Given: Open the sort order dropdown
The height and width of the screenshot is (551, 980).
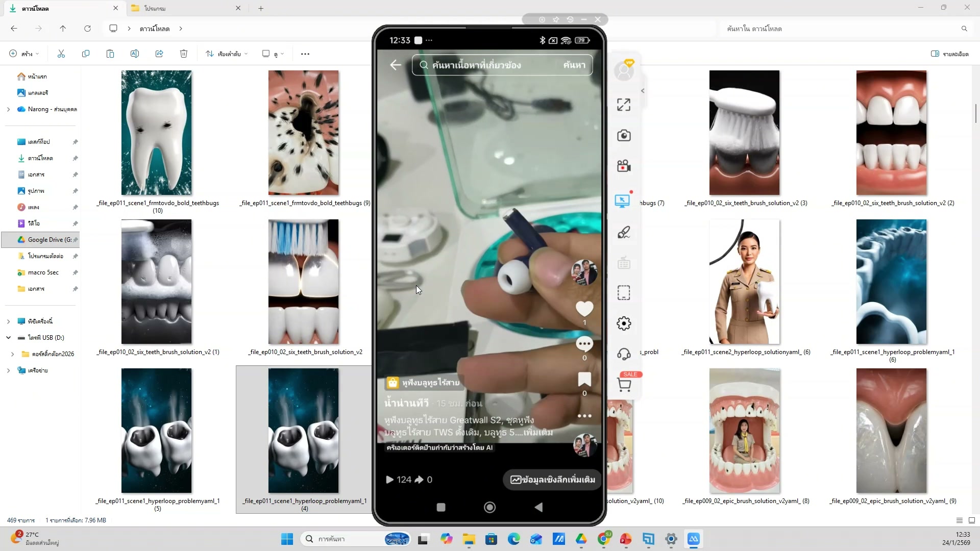Looking at the screenshot, I should (x=227, y=54).
